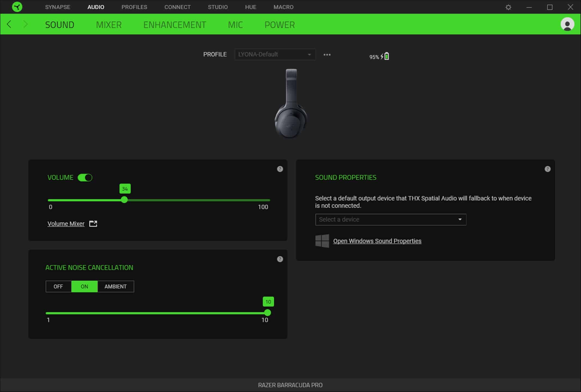Select the SOUND sub-tab
This screenshot has height=392, width=581.
click(x=60, y=25)
